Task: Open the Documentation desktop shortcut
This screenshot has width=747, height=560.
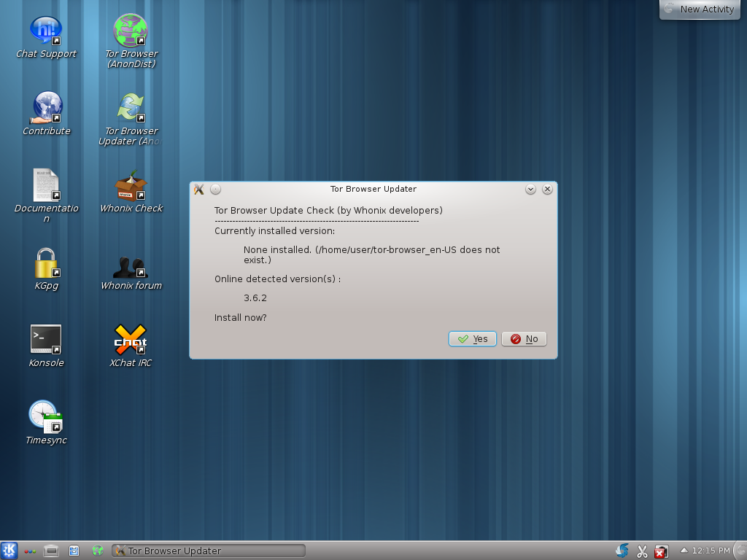Action: click(x=46, y=185)
